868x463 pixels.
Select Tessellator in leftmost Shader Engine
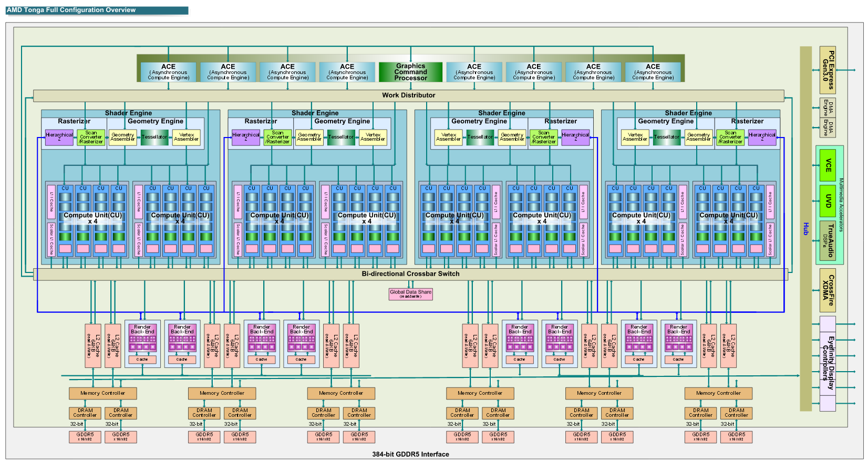154,138
